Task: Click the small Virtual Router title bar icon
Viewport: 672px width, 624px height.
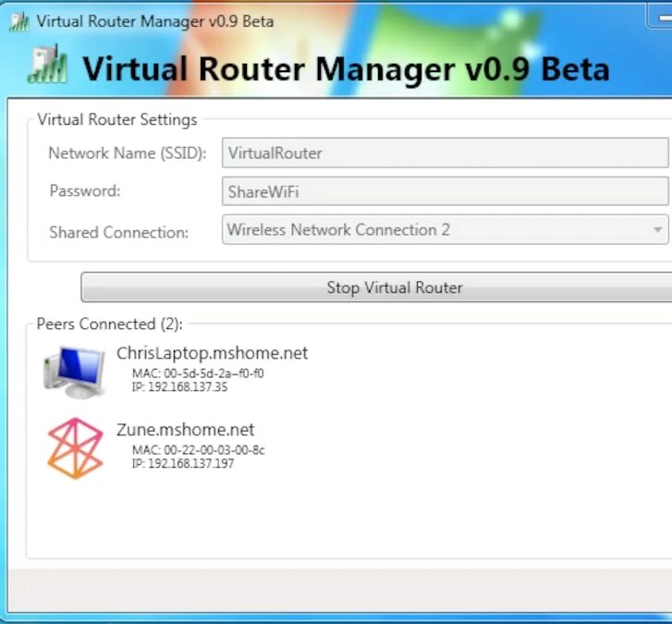Action: coord(19,22)
